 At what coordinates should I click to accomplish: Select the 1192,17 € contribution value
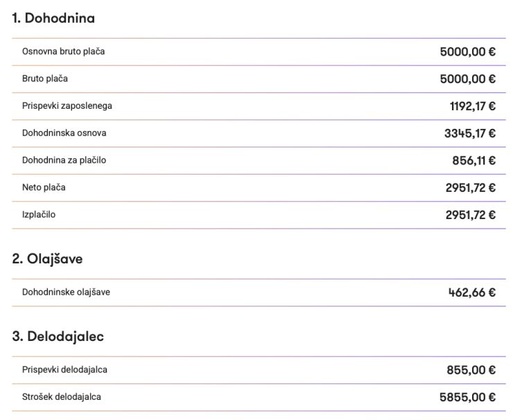[x=472, y=106]
